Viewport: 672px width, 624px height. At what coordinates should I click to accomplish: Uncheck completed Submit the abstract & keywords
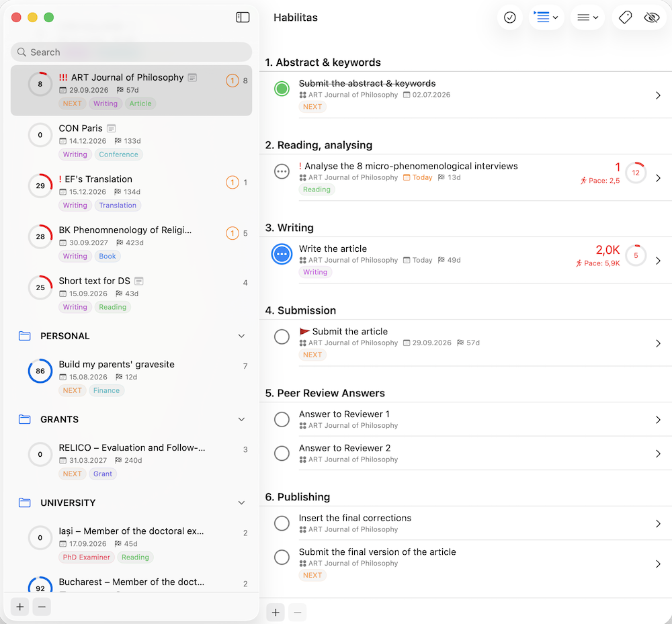(x=282, y=89)
